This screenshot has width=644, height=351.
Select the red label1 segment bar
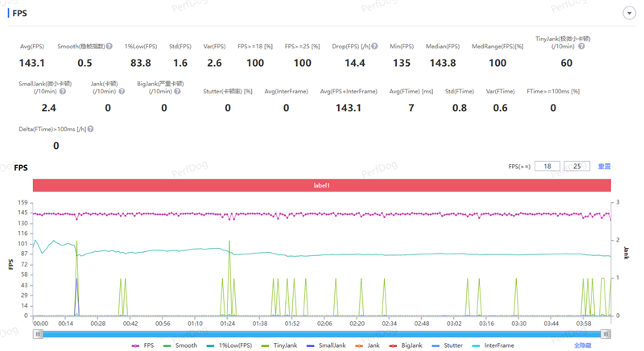(x=321, y=185)
